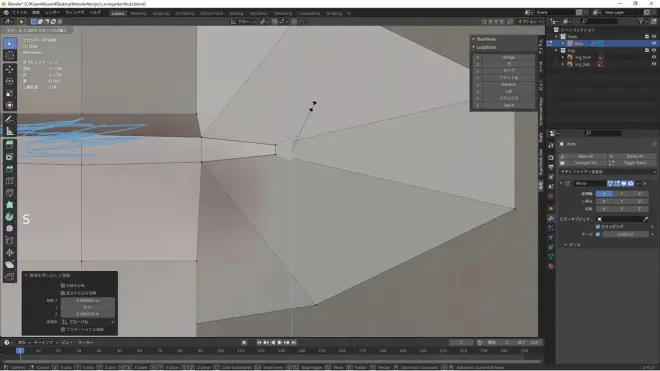Adjust the Merge distance value field
This screenshot has width=660, height=371.
click(625, 234)
